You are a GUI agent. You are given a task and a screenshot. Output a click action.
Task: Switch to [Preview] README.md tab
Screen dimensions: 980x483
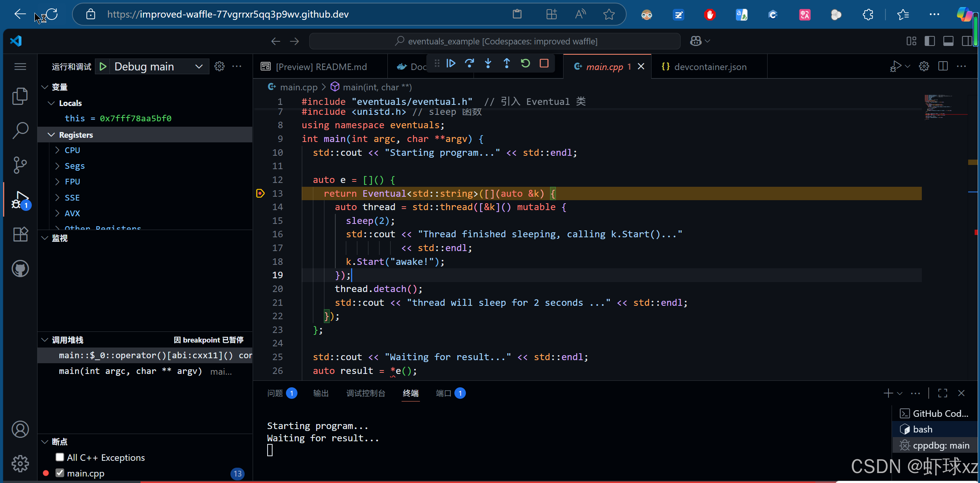pyautogui.click(x=320, y=67)
